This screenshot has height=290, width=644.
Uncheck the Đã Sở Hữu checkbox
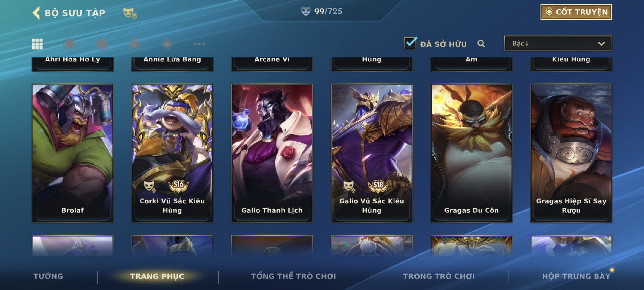pyautogui.click(x=410, y=43)
